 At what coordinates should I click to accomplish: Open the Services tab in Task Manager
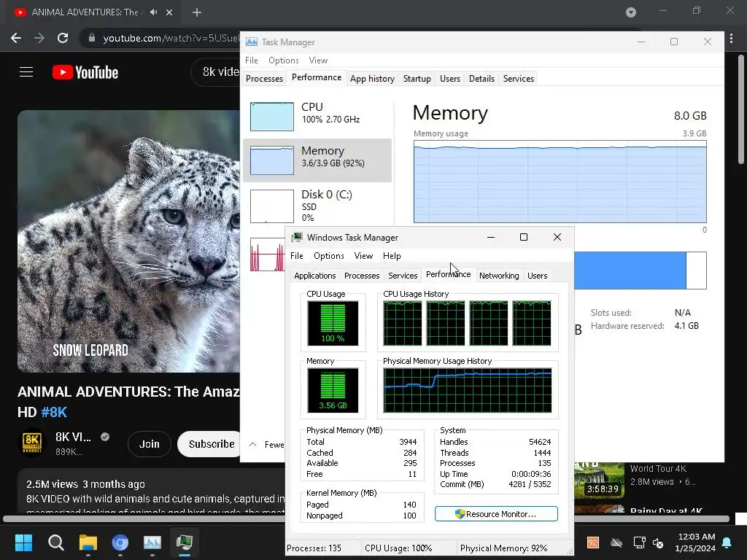[x=519, y=79]
